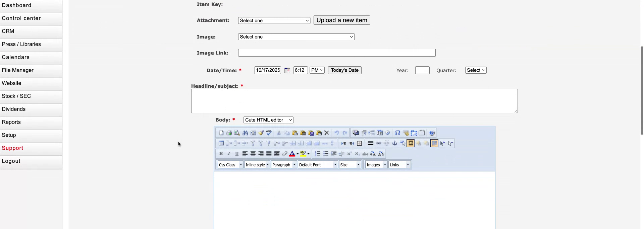Toggle the highlighted show-borders grid icon

434,143
